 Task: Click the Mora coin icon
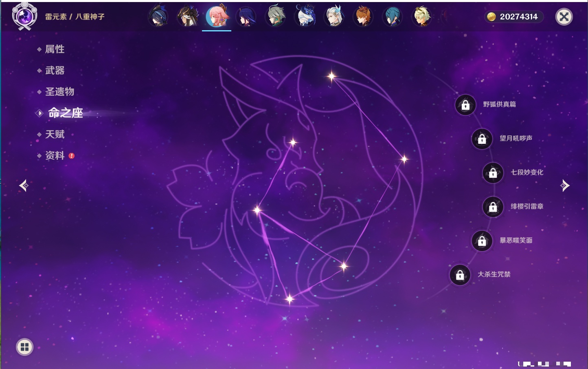pyautogui.click(x=491, y=17)
